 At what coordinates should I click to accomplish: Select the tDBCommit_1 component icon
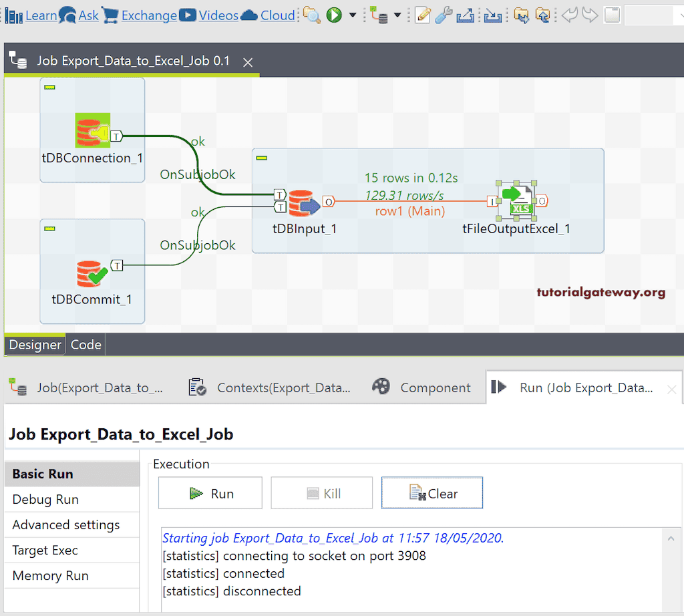point(92,274)
